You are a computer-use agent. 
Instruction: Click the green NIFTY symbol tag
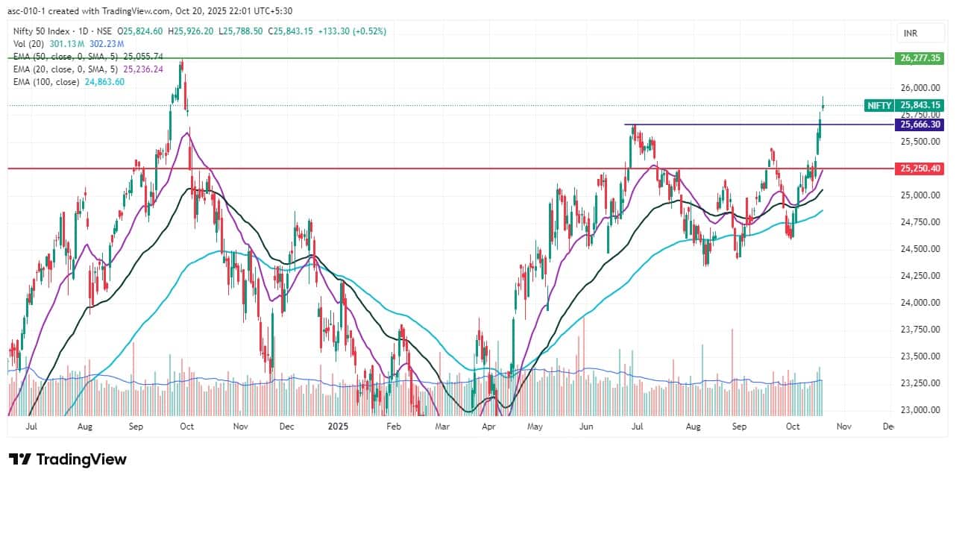878,105
